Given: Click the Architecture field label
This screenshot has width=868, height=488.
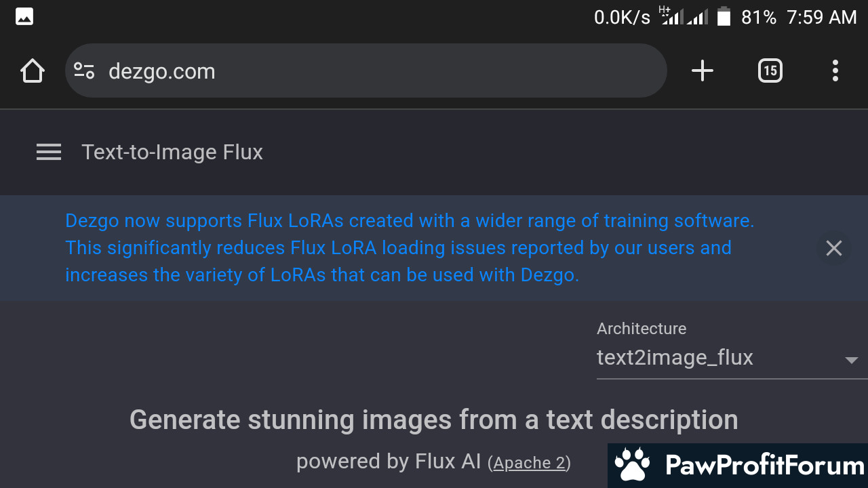Looking at the screenshot, I should pos(642,329).
